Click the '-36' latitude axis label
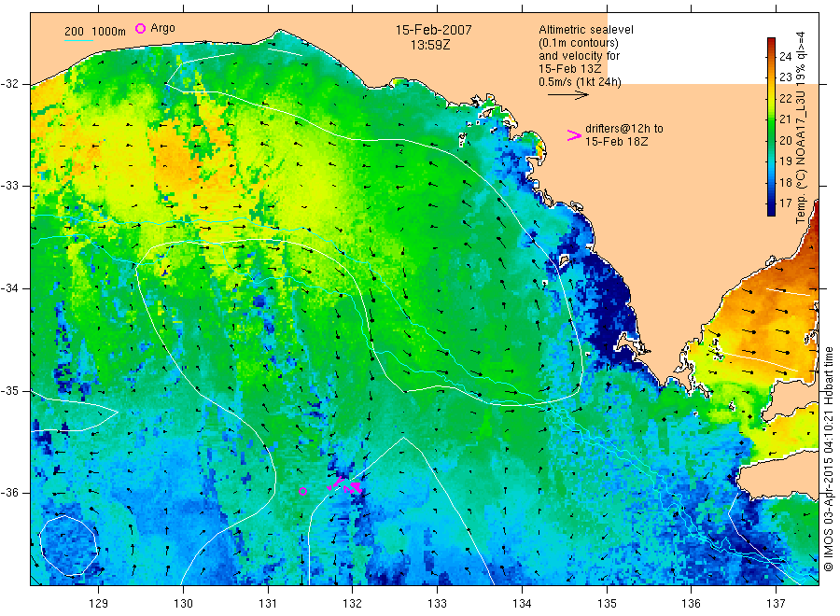840x616 pixels. point(9,493)
